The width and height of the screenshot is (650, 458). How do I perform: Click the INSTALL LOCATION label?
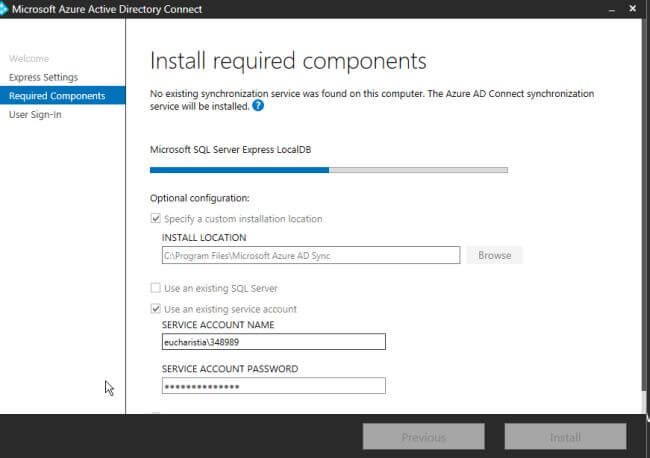[x=204, y=237]
